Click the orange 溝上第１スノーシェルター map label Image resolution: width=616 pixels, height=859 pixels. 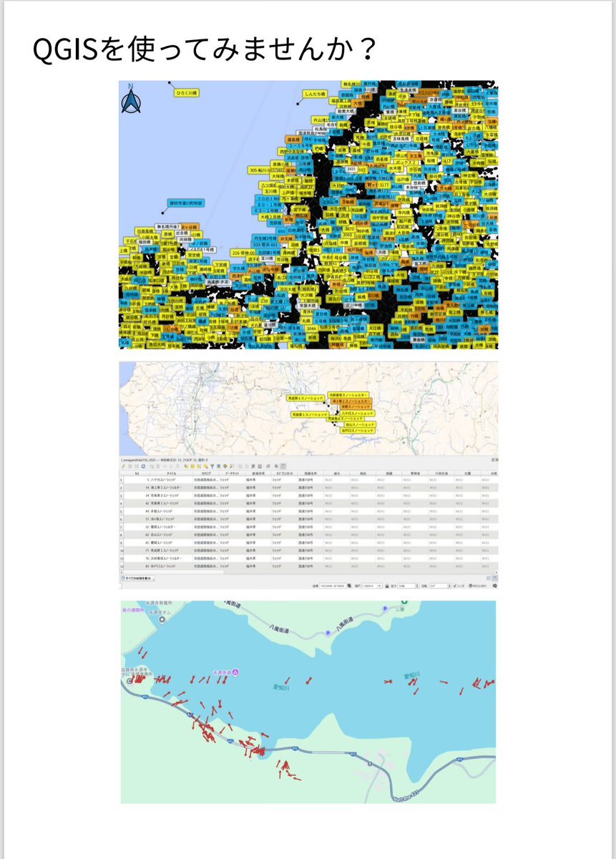[351, 402]
